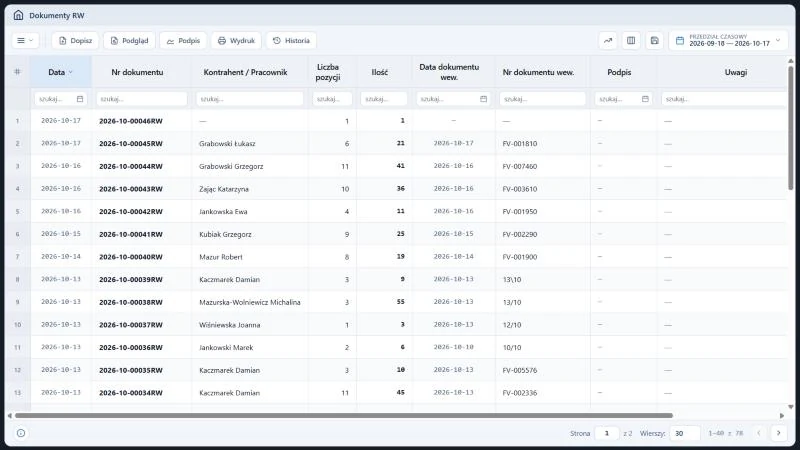The image size is (800, 450).
Task: Click the columns layout icon
Action: coord(631,40)
